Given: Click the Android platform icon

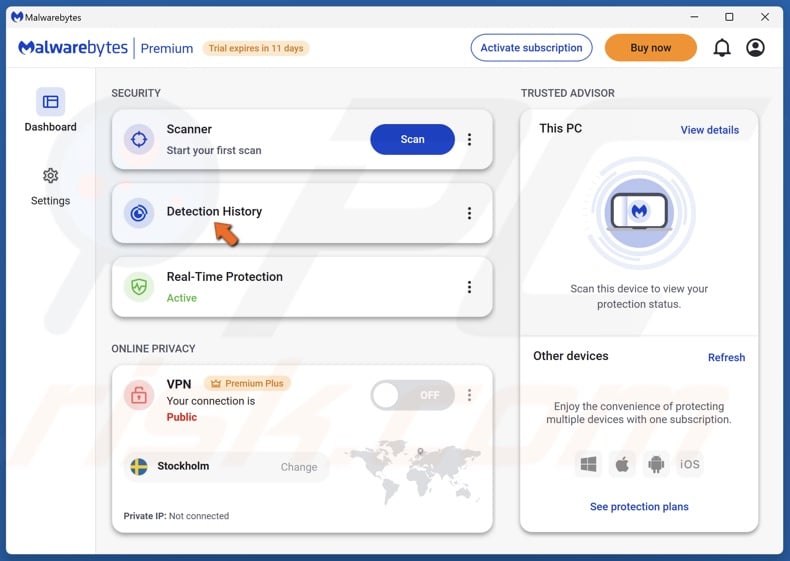Looking at the screenshot, I should coord(656,464).
